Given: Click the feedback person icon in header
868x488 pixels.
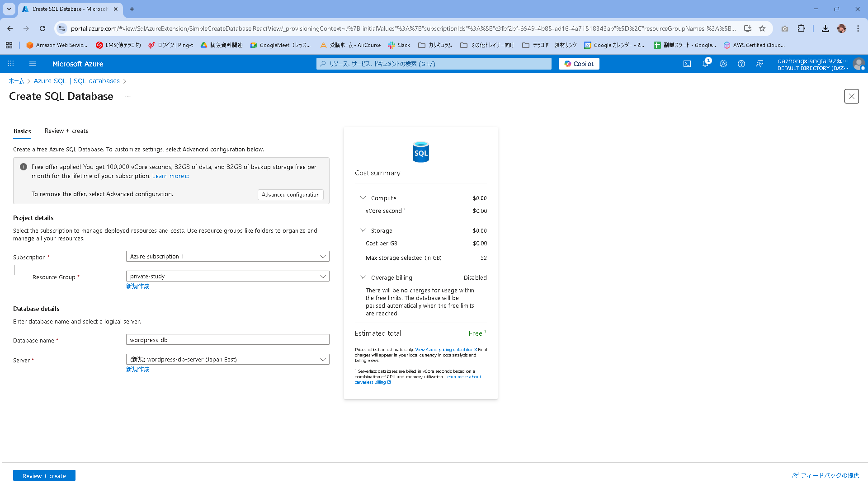Looking at the screenshot, I should pyautogui.click(x=759, y=64).
